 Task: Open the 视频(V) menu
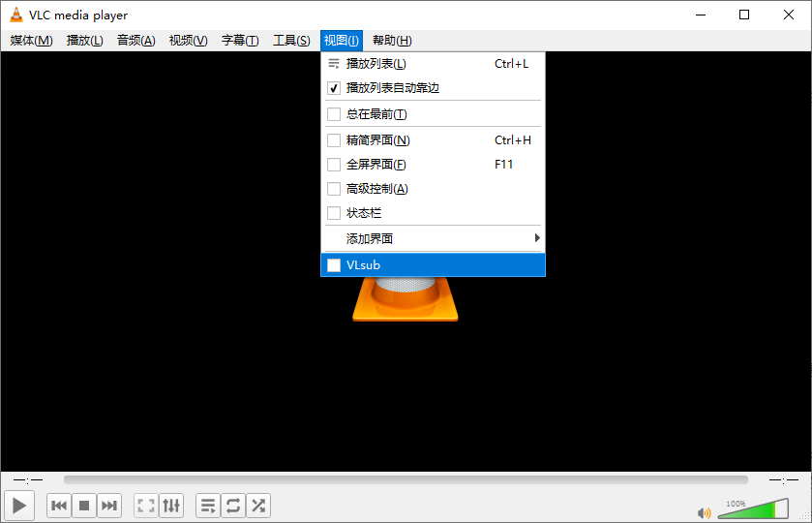[x=189, y=41]
